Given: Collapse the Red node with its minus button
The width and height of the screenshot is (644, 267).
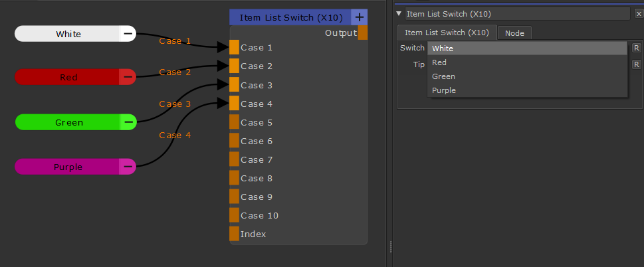Looking at the screenshot, I should 128,78.
